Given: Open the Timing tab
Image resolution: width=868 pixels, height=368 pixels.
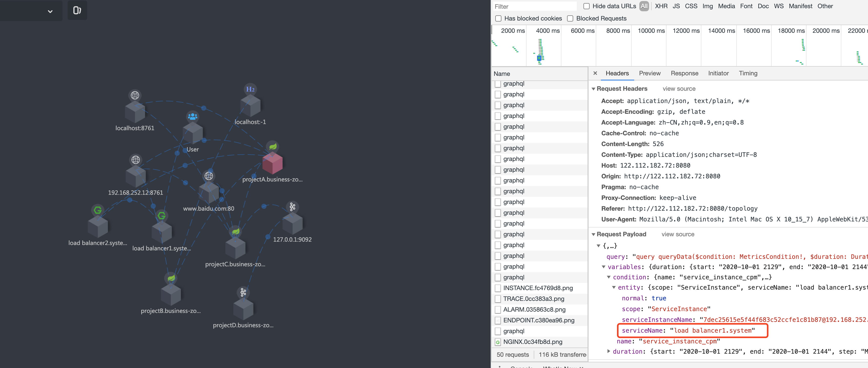Looking at the screenshot, I should (748, 73).
